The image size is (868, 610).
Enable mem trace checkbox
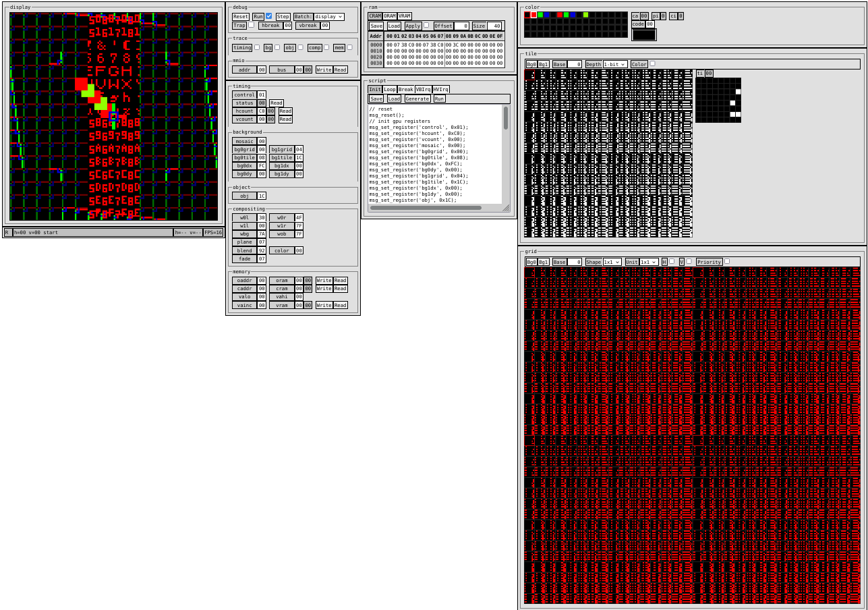(349, 47)
